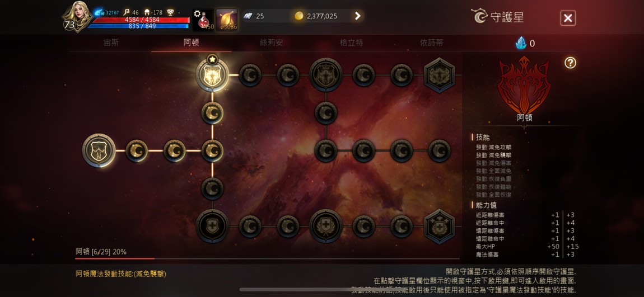Open the 格立特 tab
This screenshot has width=644, height=297.
352,43
